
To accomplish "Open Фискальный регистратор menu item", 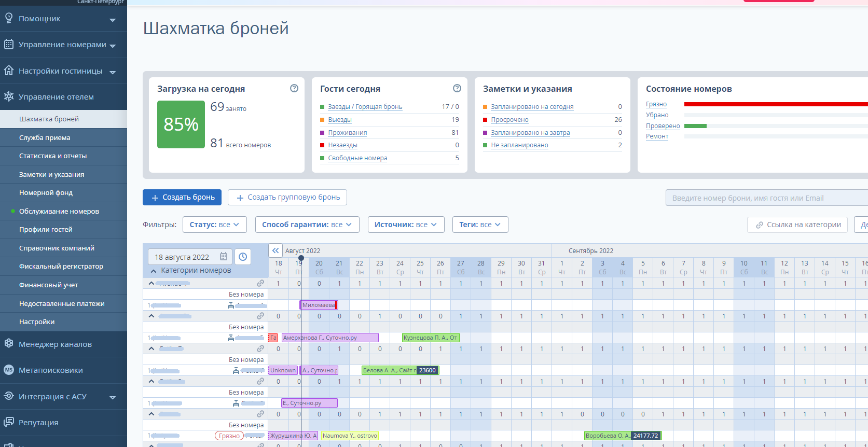I will (x=63, y=266).
